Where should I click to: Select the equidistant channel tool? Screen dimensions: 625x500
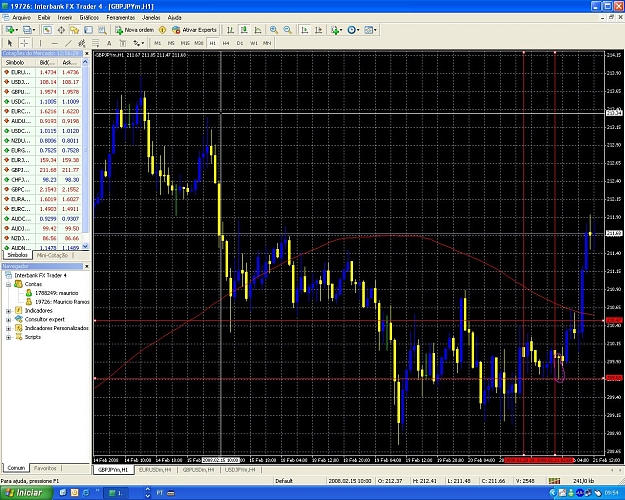tap(82, 43)
